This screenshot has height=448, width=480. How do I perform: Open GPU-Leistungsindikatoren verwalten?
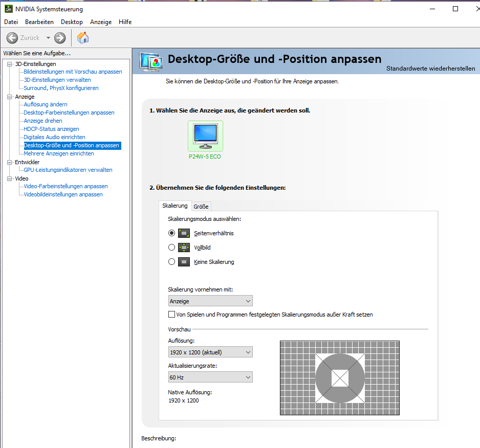pos(68,170)
